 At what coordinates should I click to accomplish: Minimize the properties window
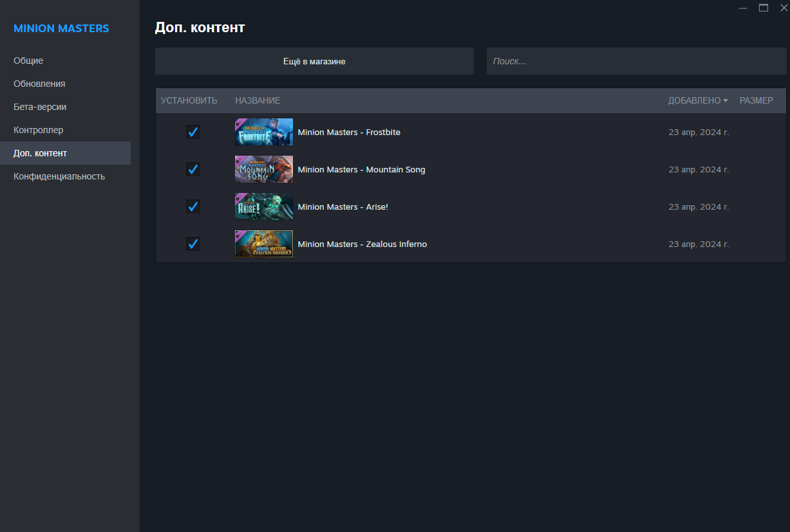click(743, 8)
